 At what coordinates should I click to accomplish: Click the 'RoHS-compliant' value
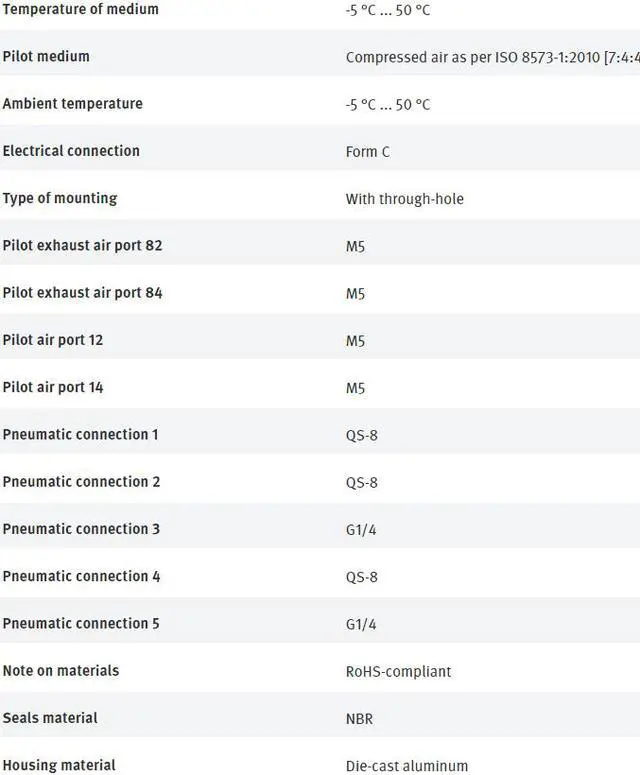(x=398, y=672)
